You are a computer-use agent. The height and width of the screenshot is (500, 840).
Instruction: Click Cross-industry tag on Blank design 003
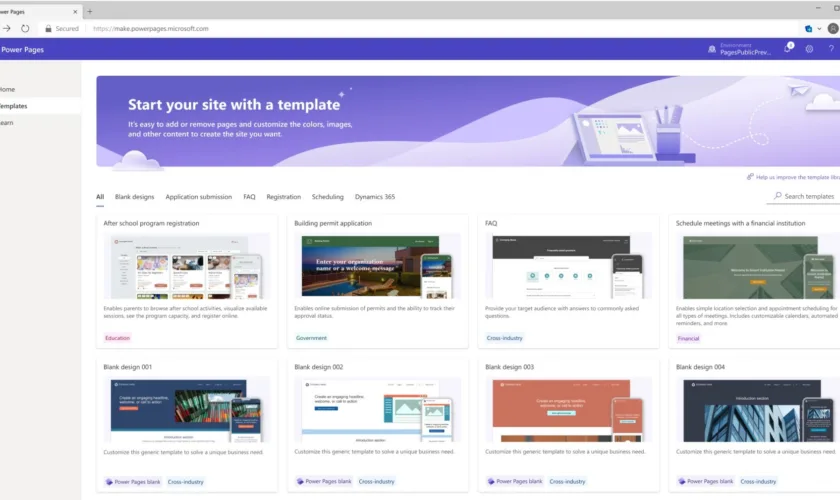567,481
